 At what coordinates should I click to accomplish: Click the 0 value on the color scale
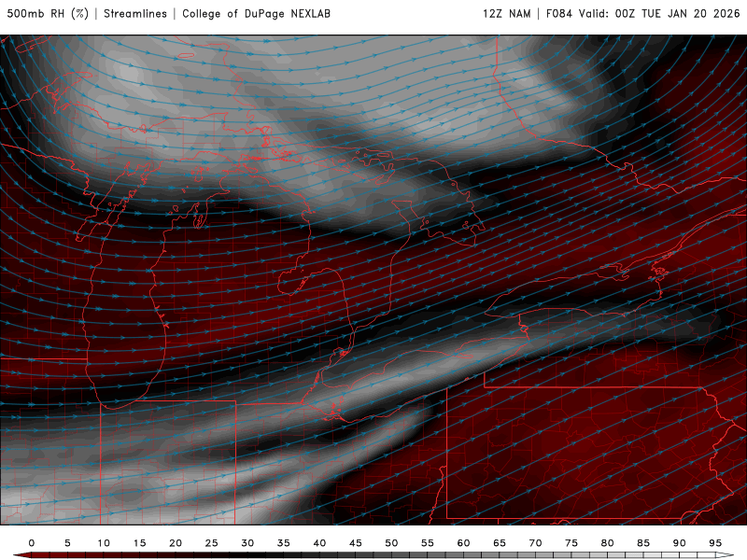click(x=32, y=543)
